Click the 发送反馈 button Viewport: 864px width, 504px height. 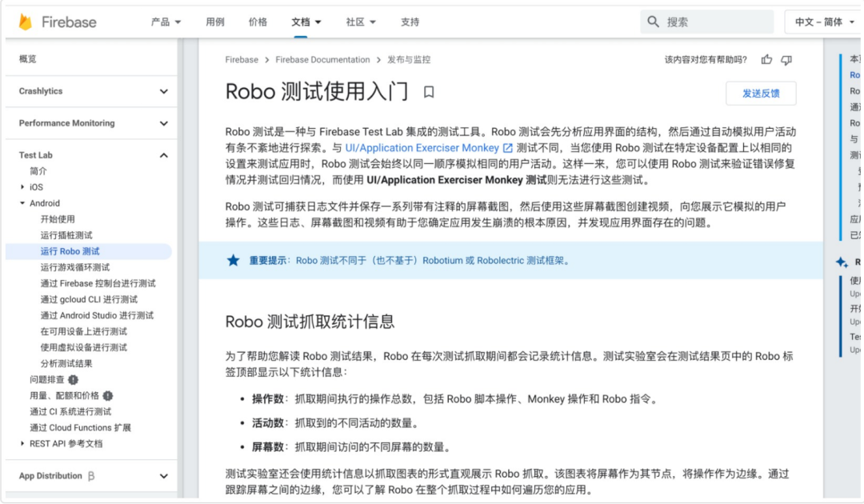coord(762,93)
